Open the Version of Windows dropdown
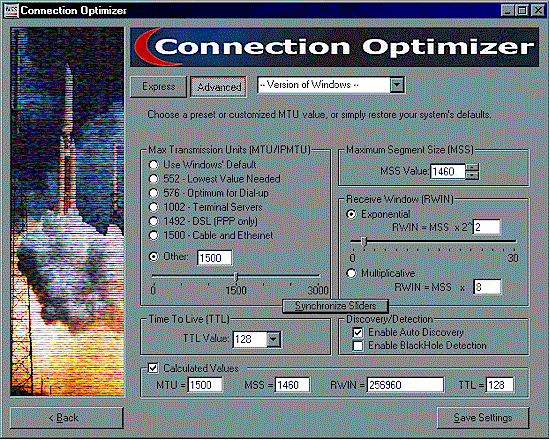This screenshot has height=440, width=550. (397, 85)
